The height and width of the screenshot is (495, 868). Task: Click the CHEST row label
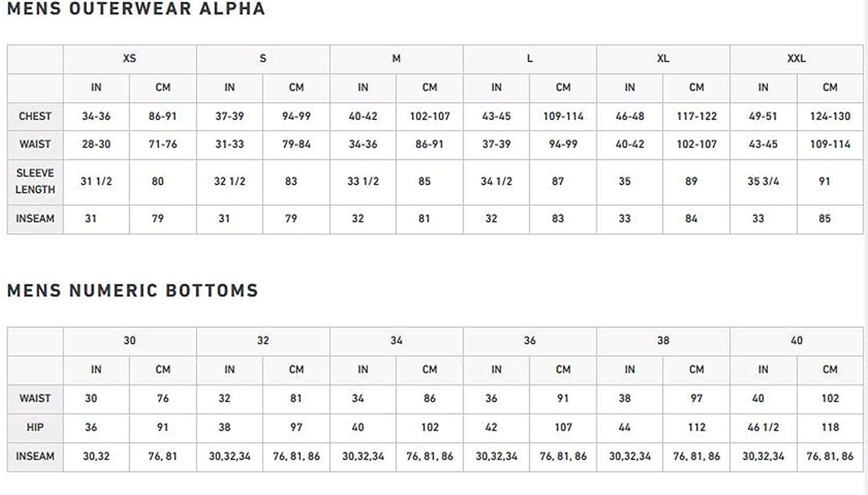[35, 116]
